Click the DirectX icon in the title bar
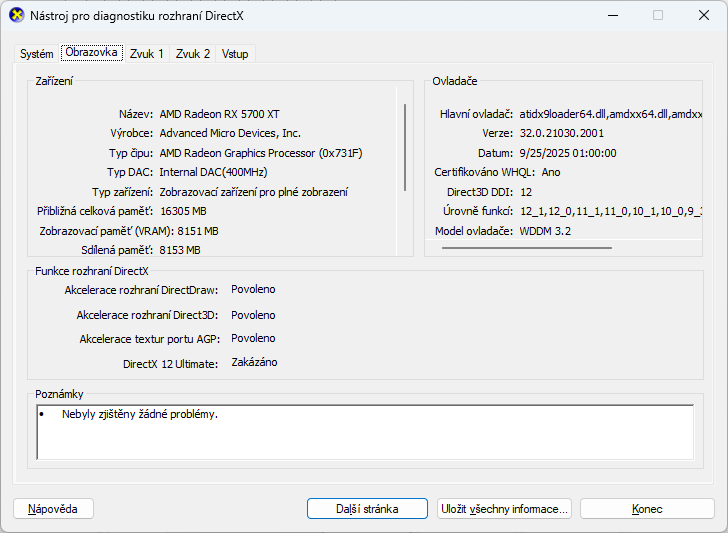The image size is (728, 533). click(16, 15)
